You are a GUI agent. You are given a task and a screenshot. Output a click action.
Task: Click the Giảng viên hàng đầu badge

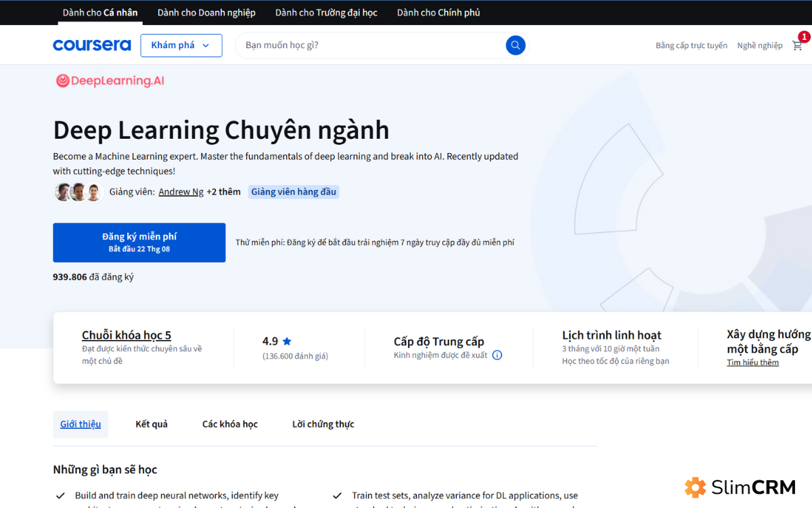294,192
